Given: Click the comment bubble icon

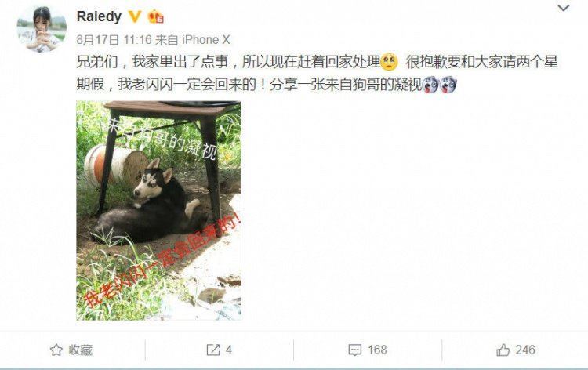Looking at the screenshot, I should pyautogui.click(x=354, y=350).
